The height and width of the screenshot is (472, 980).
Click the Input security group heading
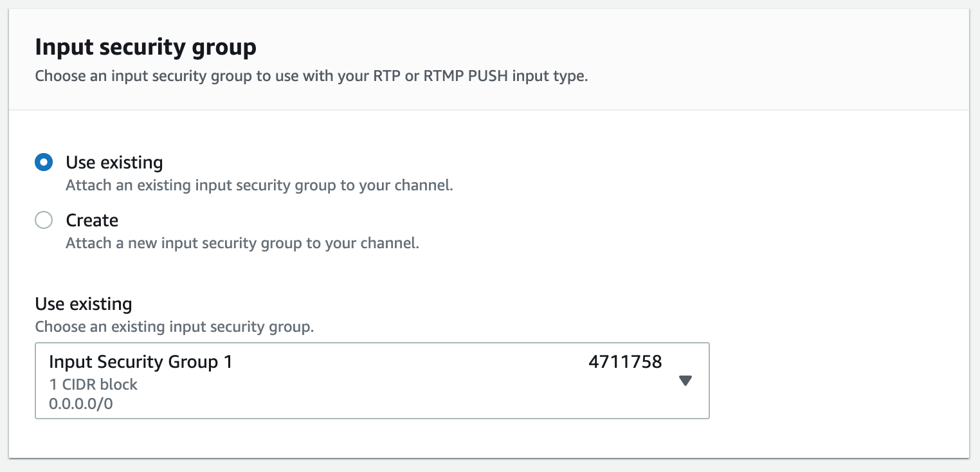click(x=145, y=47)
